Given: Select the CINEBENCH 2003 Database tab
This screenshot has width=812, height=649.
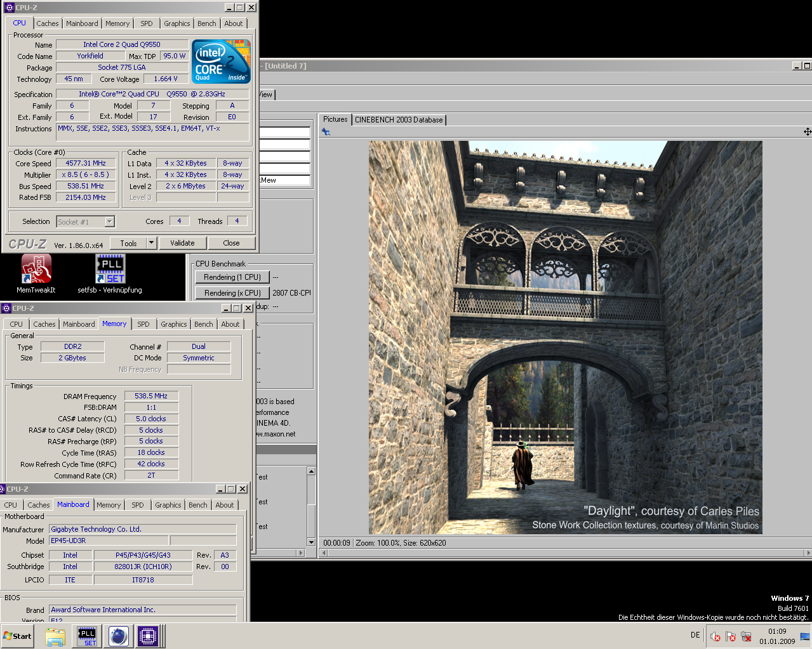Looking at the screenshot, I should click(x=399, y=120).
